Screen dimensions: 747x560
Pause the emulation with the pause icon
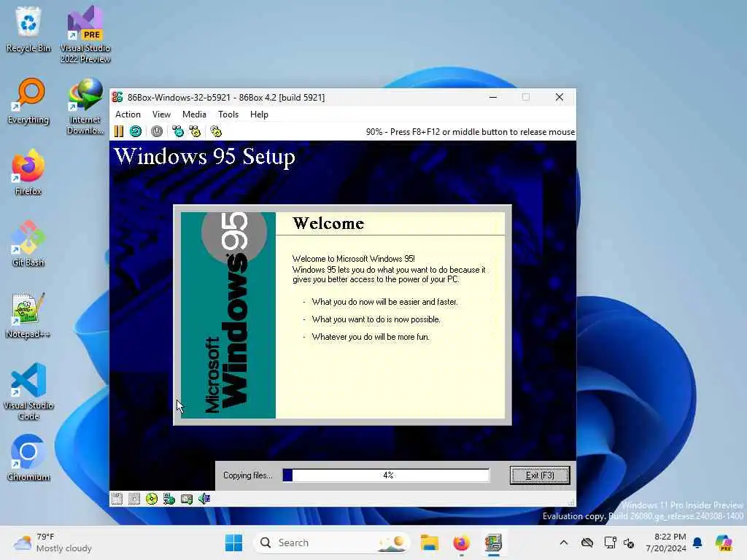pyautogui.click(x=119, y=131)
